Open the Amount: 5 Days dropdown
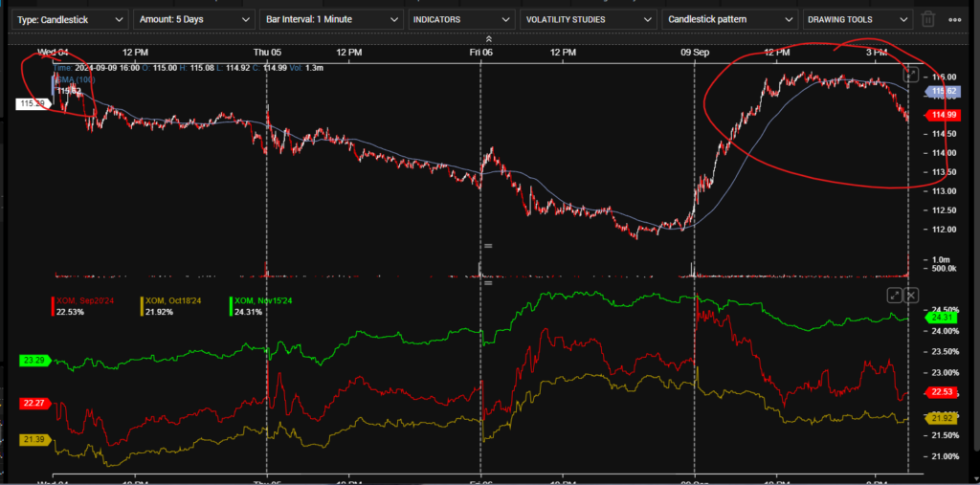 pos(194,19)
